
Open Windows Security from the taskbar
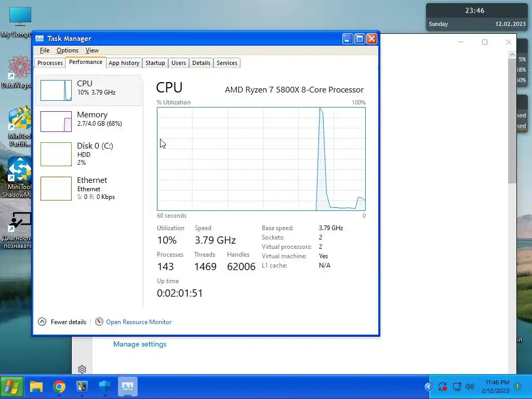click(105, 387)
